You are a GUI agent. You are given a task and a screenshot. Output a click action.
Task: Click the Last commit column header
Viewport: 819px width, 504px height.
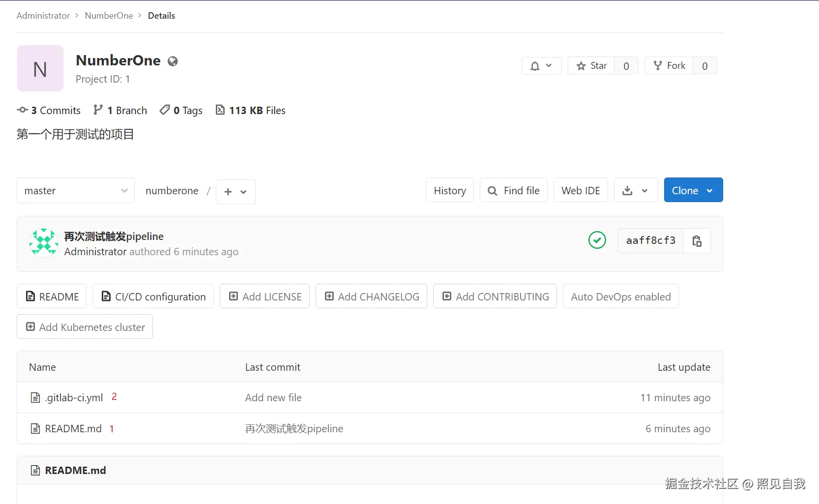[273, 367]
